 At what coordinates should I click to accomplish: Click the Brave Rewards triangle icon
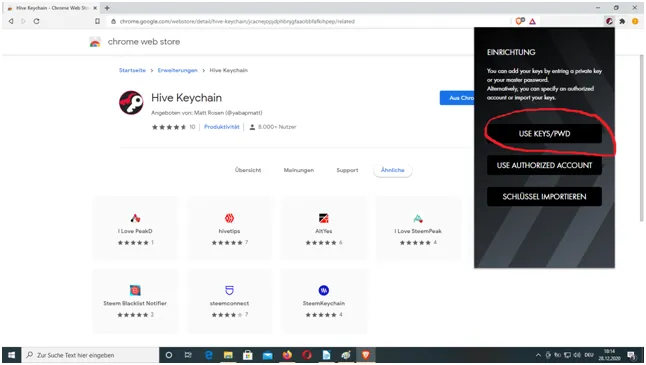[x=532, y=21]
